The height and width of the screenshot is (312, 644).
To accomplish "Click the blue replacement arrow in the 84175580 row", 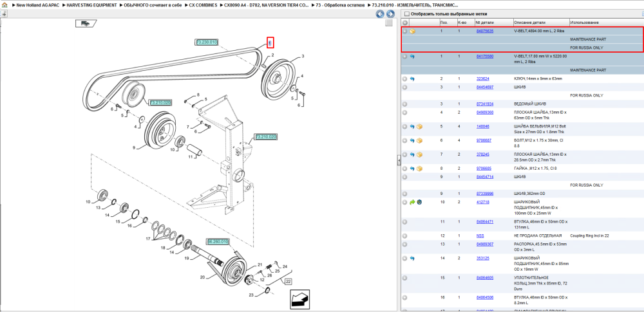I will [412, 57].
